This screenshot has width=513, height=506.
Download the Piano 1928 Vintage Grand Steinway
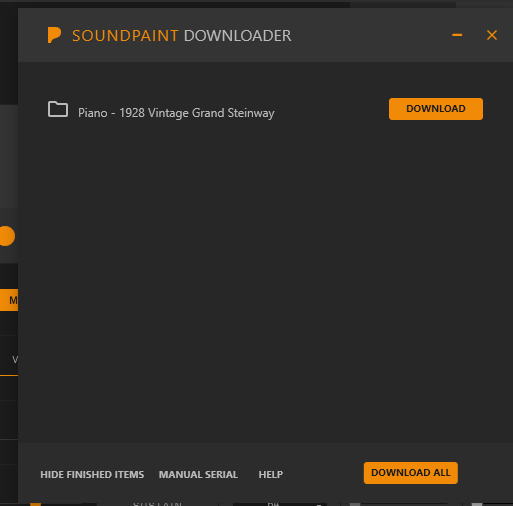coord(436,109)
